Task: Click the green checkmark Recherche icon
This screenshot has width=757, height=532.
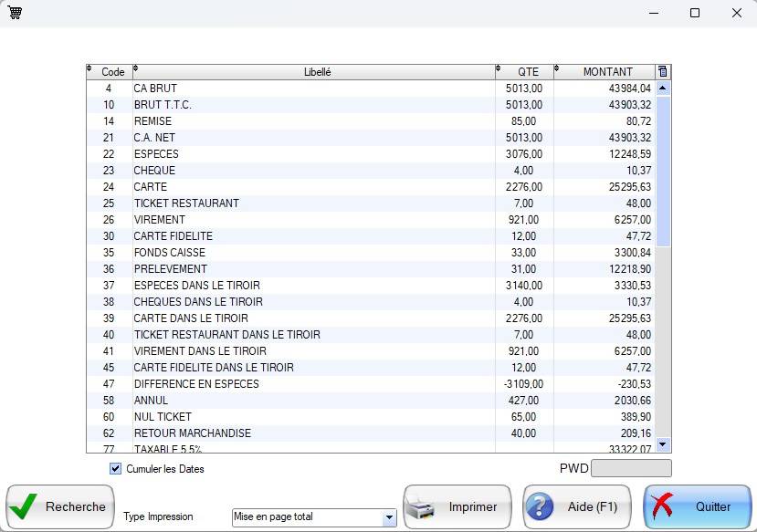Action: click(x=26, y=507)
